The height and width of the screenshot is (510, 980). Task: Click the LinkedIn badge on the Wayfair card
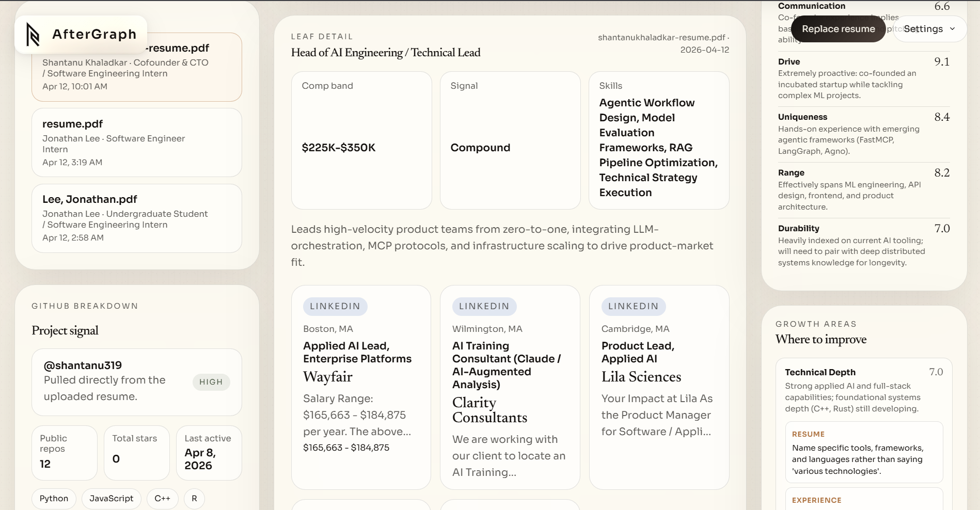click(x=335, y=306)
